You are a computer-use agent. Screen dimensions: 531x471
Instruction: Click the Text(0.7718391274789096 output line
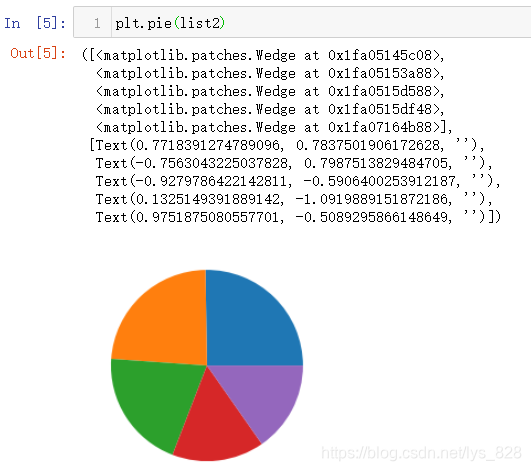[x=287, y=145]
